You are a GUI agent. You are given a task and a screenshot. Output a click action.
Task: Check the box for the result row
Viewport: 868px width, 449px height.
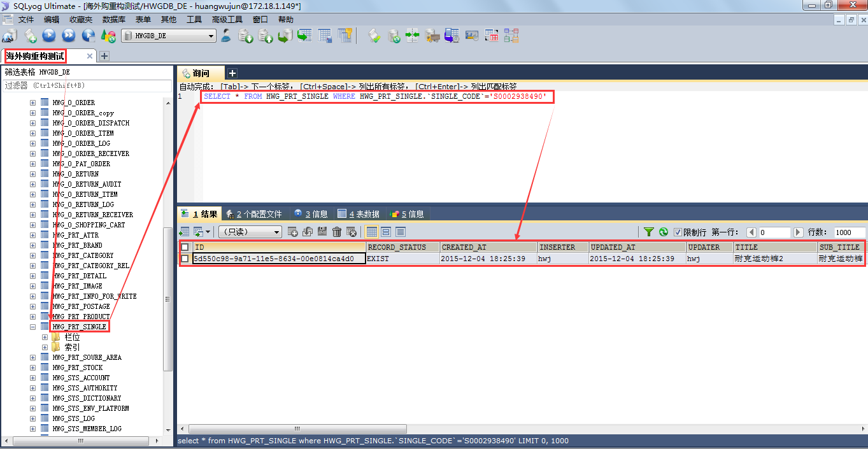[x=185, y=259]
